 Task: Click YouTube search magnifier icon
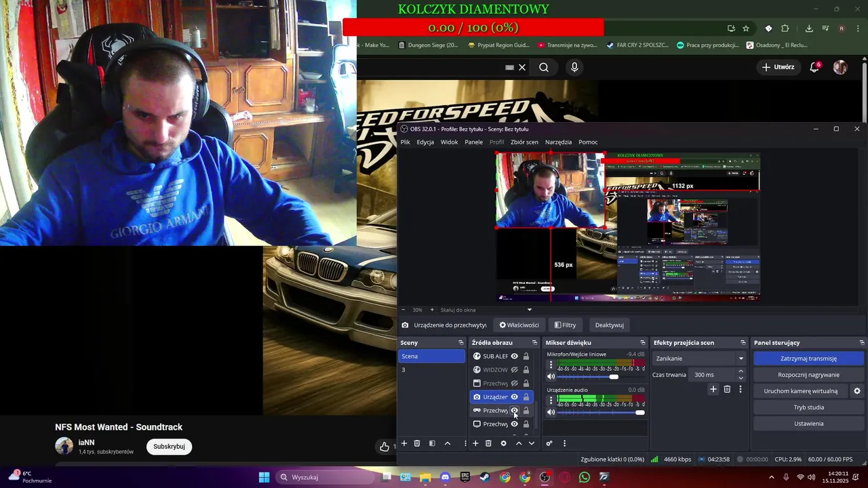point(544,67)
